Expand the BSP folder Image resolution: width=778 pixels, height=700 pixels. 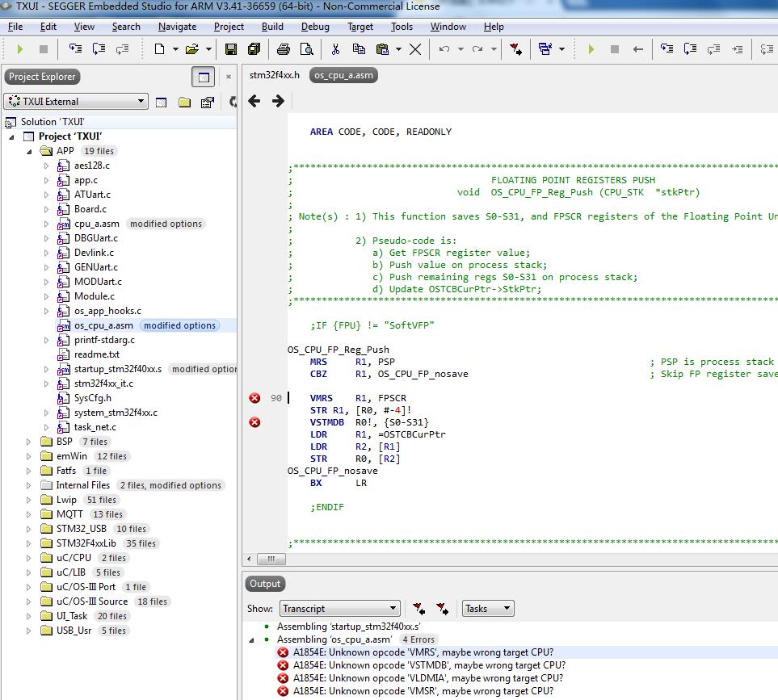click(29, 442)
